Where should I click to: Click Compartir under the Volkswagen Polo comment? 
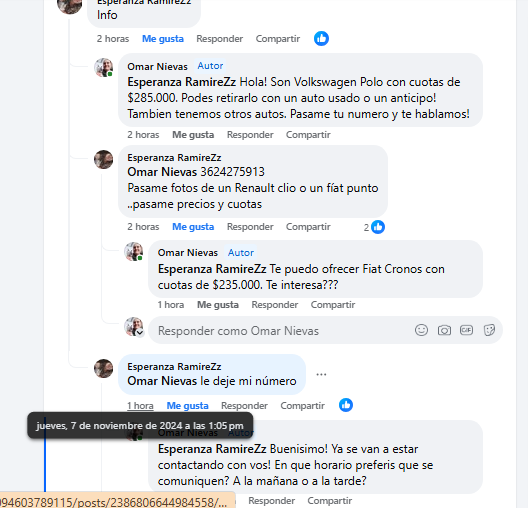308,135
